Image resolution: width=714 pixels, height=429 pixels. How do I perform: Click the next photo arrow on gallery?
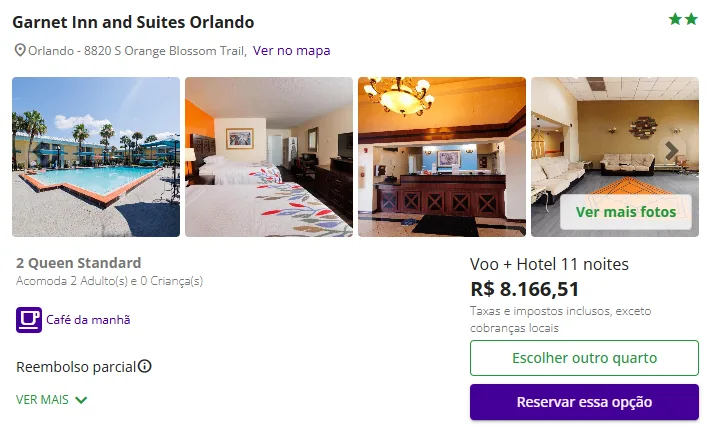672,151
